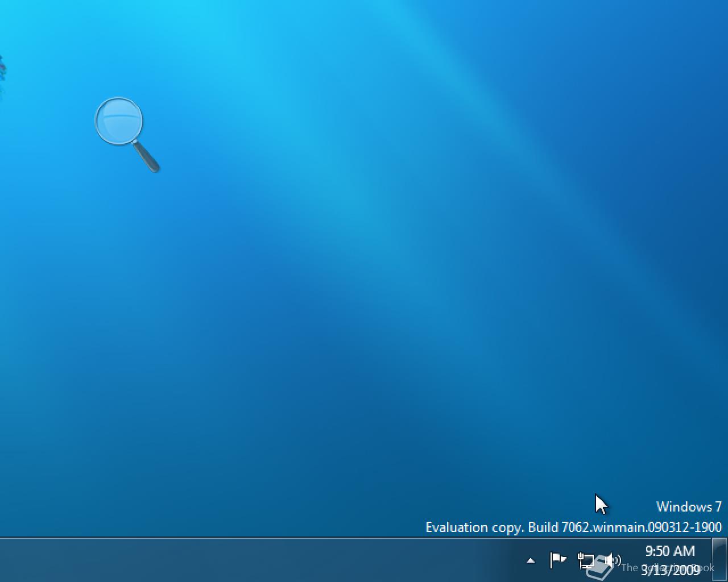Screen dimensions: 728x582
Task: Click the Show desktop button
Action: pyautogui.click(x=719, y=560)
